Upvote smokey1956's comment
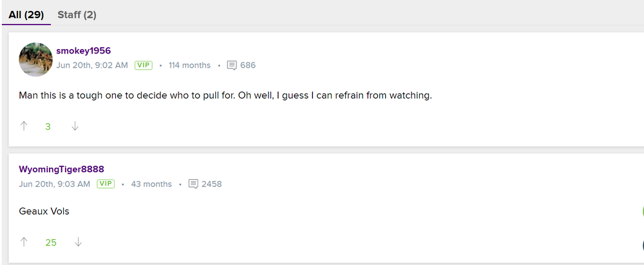This screenshot has height=265, width=644. (24, 126)
